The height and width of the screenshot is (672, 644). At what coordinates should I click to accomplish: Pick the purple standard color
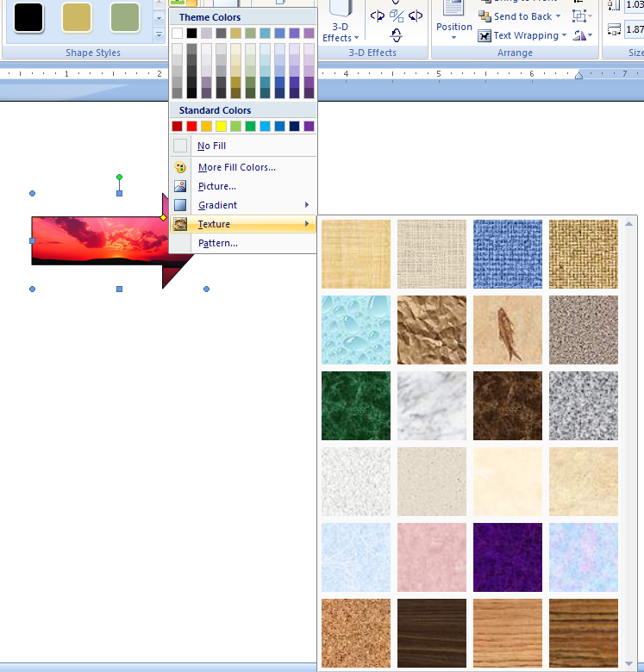pos(309,126)
